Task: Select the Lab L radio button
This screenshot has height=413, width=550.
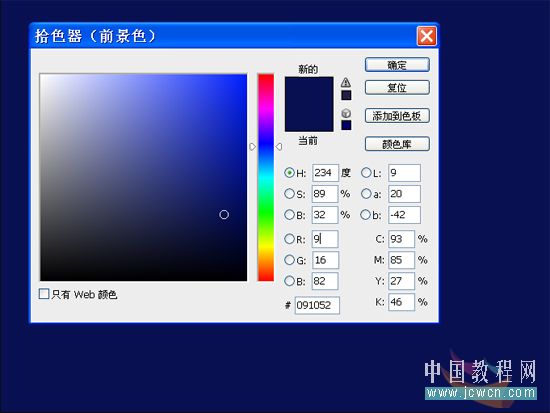Action: (x=366, y=173)
